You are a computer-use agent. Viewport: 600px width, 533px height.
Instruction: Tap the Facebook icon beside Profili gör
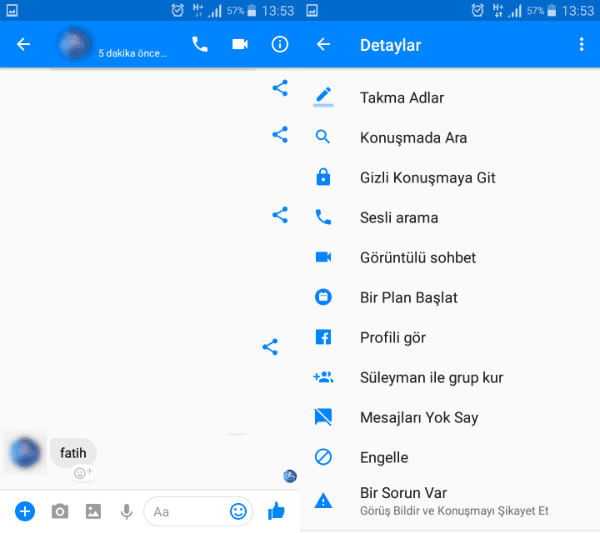click(x=323, y=337)
